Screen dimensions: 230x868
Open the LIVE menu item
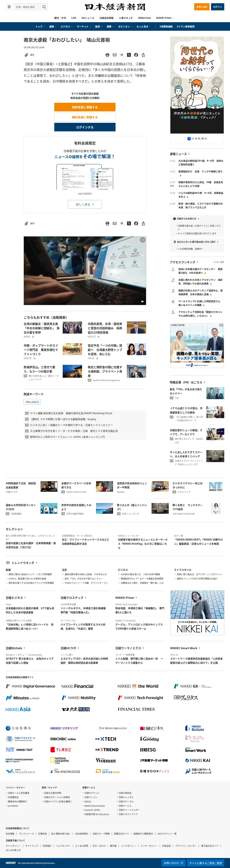[x=74, y=18]
